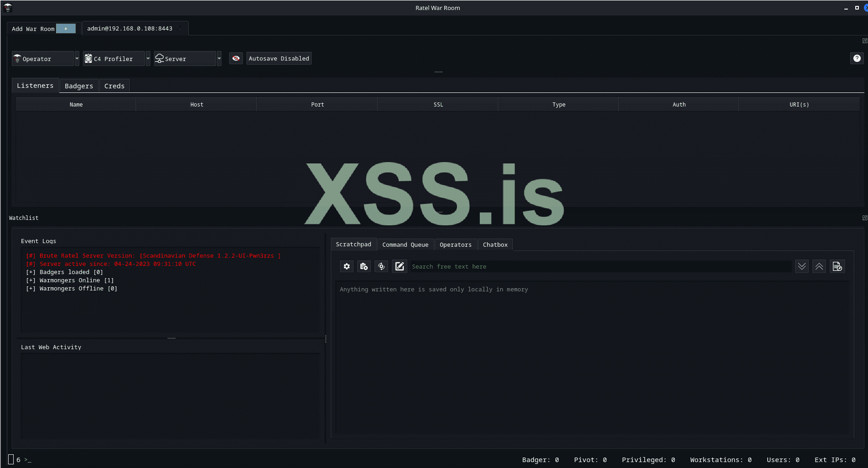Select the refresh/sync icon next to paste
Viewport: 868px width, 468px height.
[x=381, y=266]
